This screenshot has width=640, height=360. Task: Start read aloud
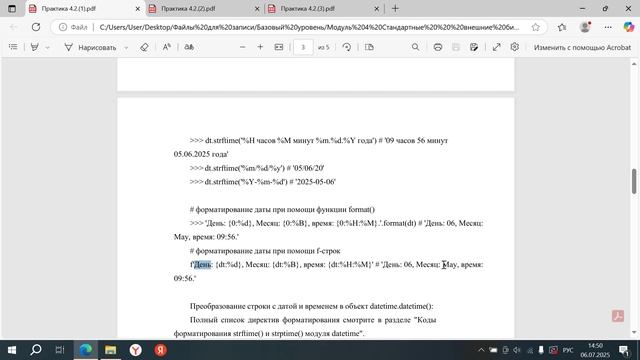[x=167, y=47]
